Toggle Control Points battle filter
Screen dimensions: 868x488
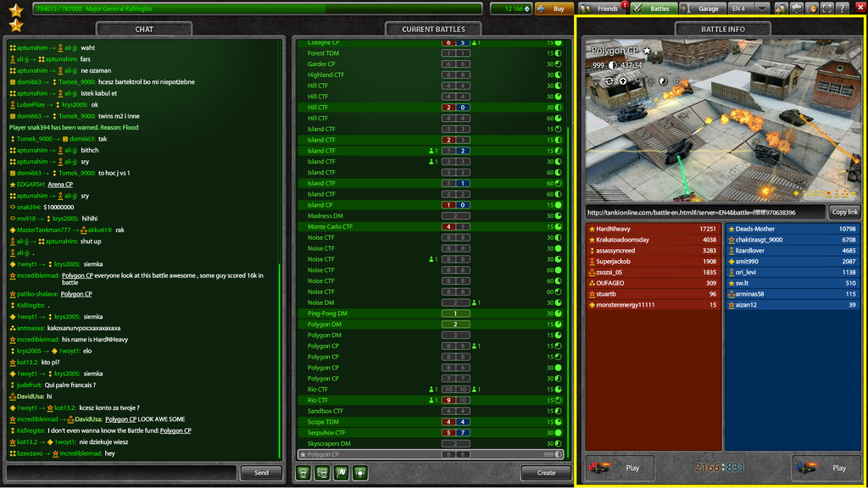[x=360, y=473]
